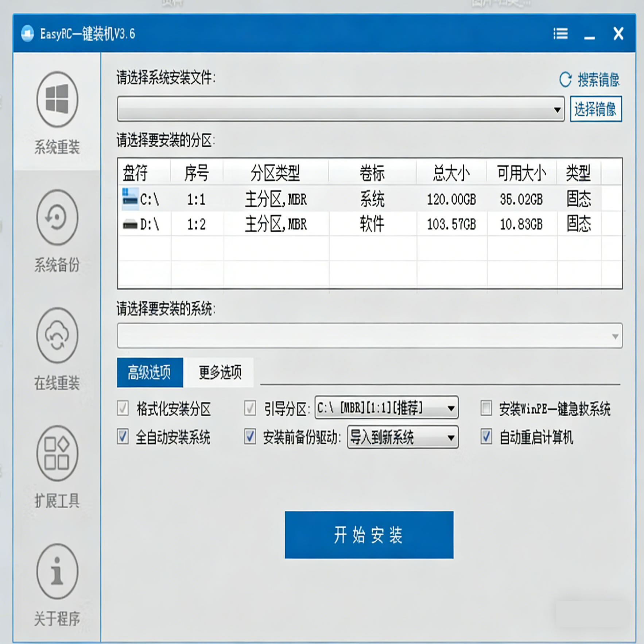The image size is (644, 644).
Task: Enable 安装WinPE一键急救系统 checkbox
Action: (486, 408)
